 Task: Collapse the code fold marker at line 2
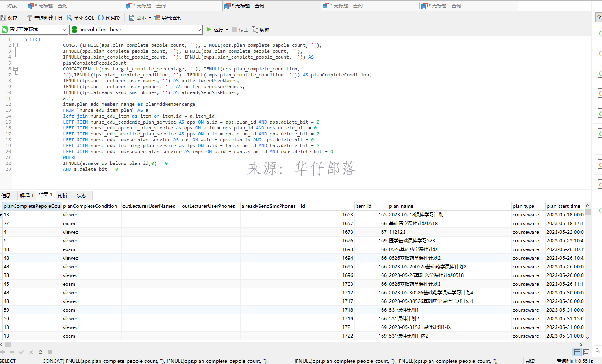point(16,45)
